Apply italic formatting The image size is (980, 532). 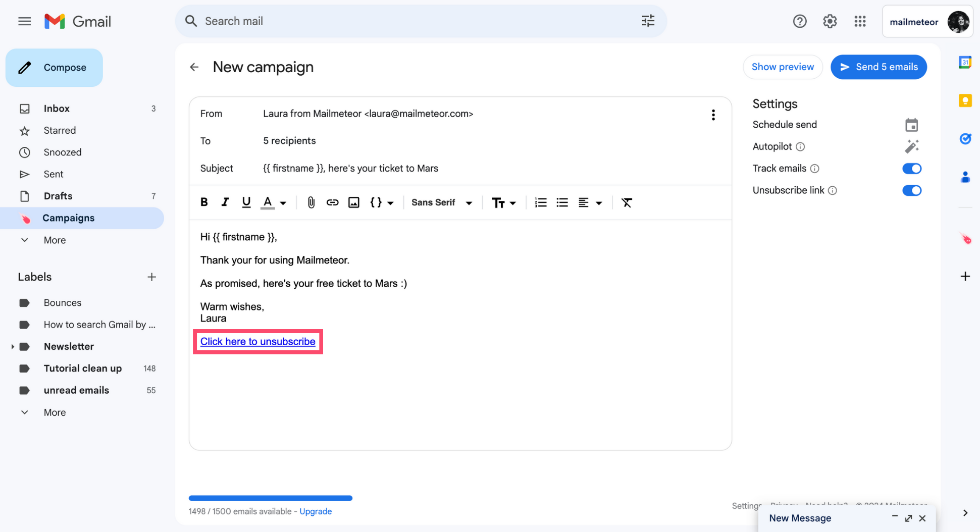[225, 202]
